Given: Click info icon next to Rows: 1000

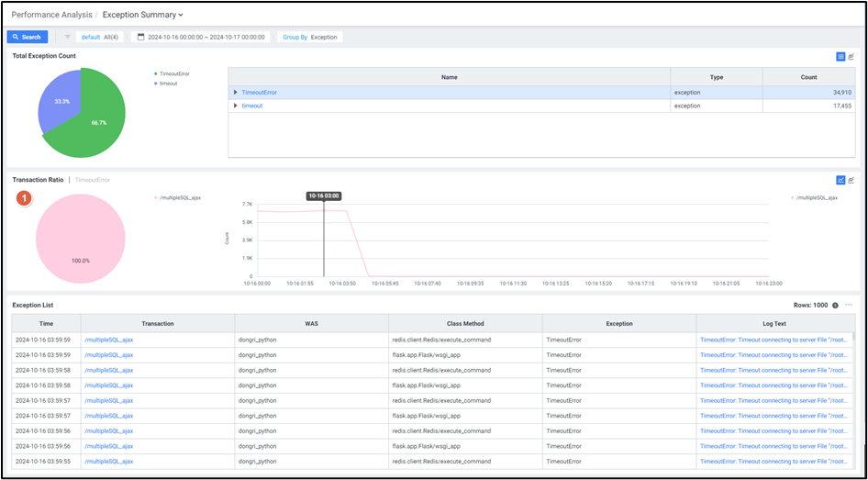Looking at the screenshot, I should click(x=835, y=305).
